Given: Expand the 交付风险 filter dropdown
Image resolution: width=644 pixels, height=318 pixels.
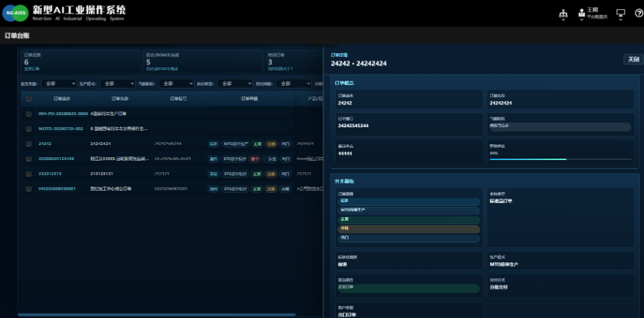Looking at the screenshot, I should tap(293, 84).
